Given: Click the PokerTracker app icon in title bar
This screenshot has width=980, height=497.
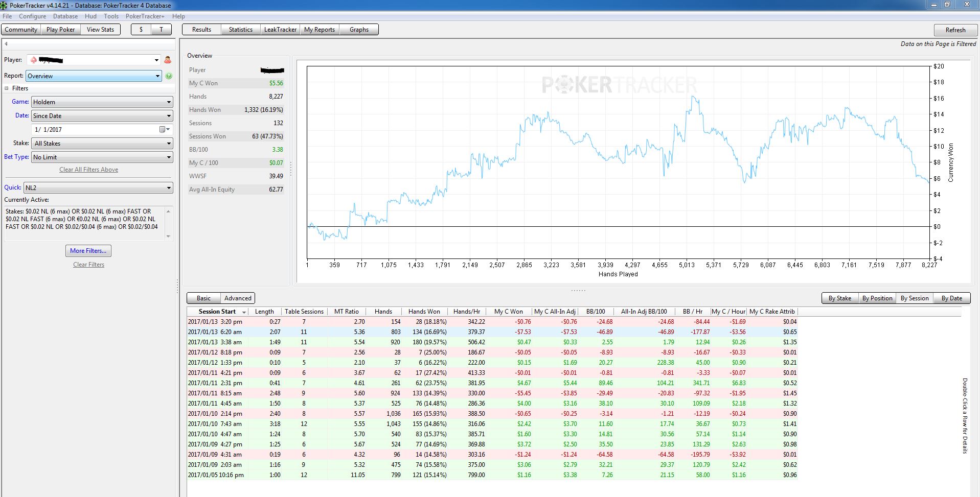Looking at the screenshot, I should [4, 5].
